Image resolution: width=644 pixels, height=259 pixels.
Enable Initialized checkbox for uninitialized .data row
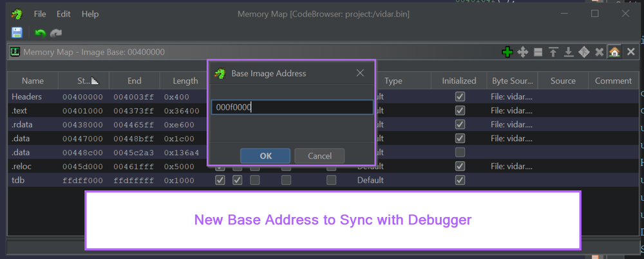[x=459, y=152]
